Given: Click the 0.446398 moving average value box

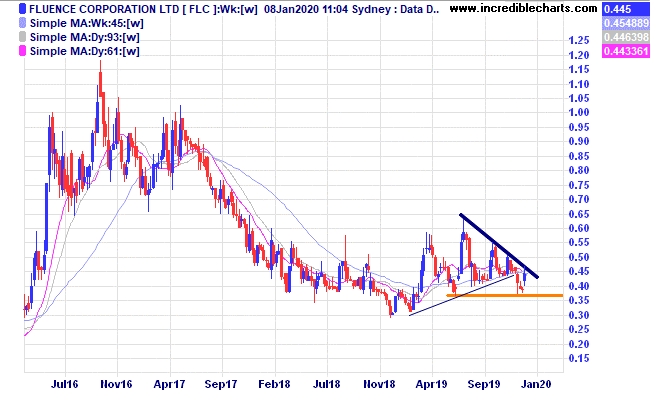Looking at the screenshot, I should point(625,37).
